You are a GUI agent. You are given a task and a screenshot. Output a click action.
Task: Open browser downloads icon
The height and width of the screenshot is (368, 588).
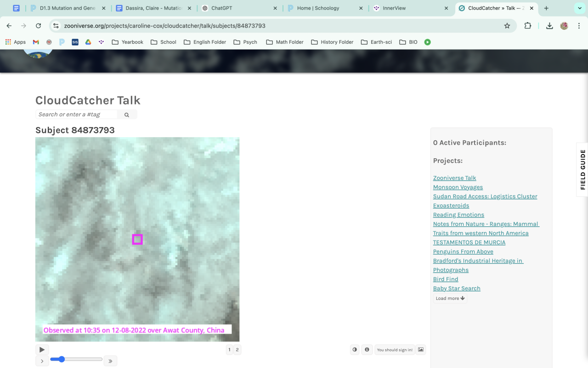(x=549, y=26)
